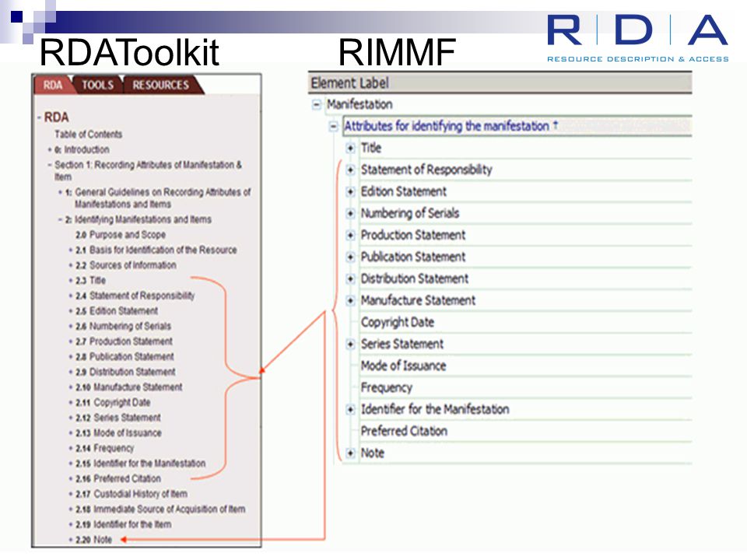Open 2.8 Publication Statement
The image size is (747, 560).
pyautogui.click(x=124, y=357)
